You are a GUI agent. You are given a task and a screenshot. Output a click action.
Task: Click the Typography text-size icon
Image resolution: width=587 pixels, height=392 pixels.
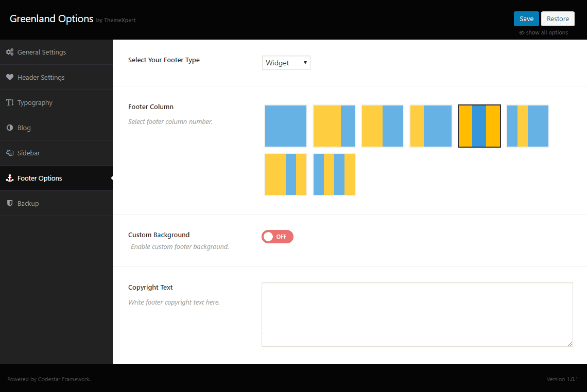pos(10,102)
